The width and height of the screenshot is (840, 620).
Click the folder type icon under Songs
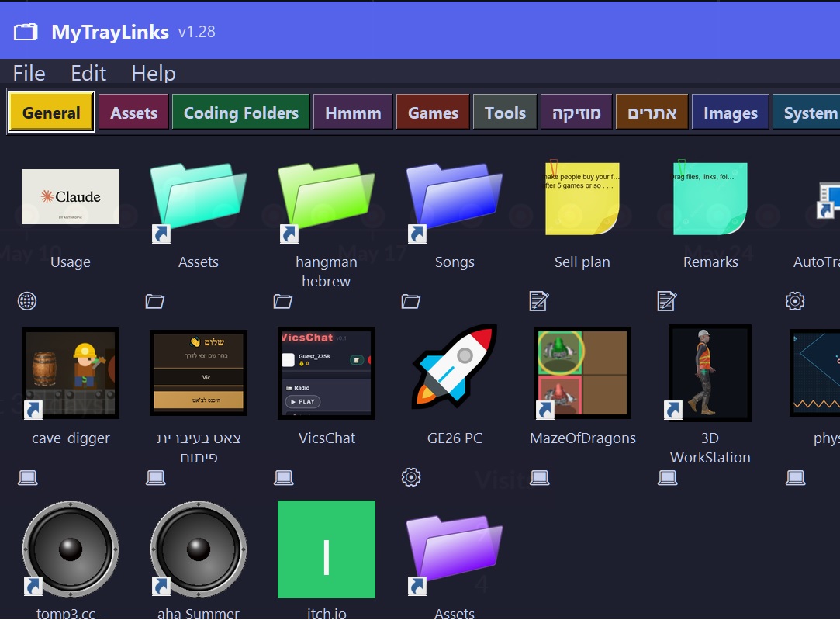(411, 301)
